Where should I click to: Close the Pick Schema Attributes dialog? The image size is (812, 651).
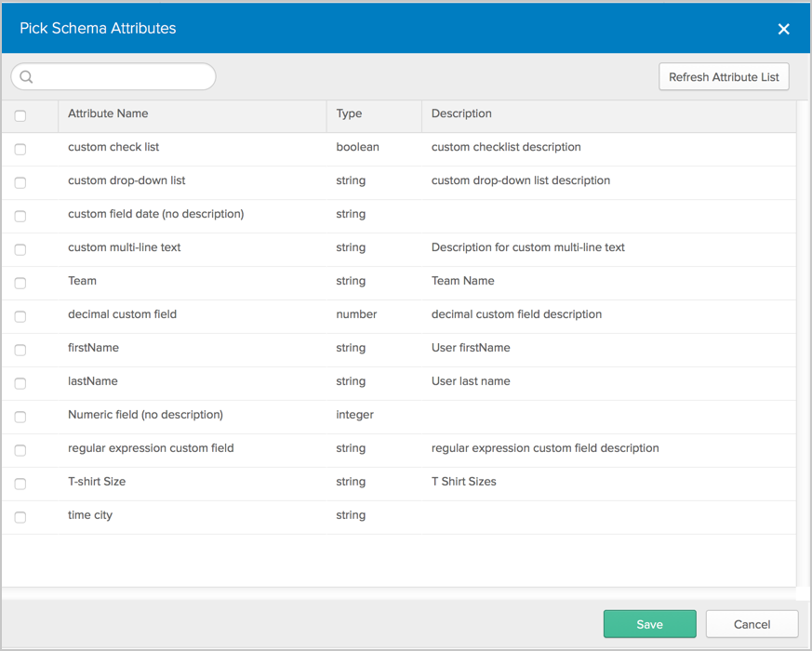pyautogui.click(x=783, y=29)
